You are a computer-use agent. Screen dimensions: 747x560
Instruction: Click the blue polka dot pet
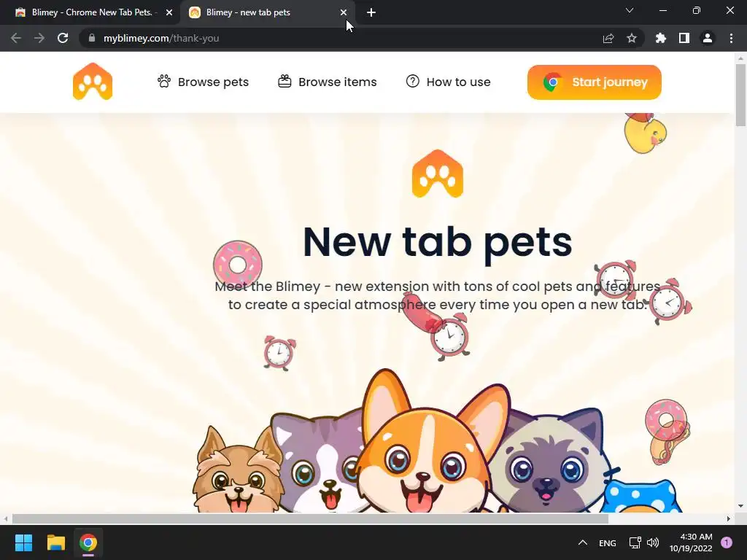point(640,497)
